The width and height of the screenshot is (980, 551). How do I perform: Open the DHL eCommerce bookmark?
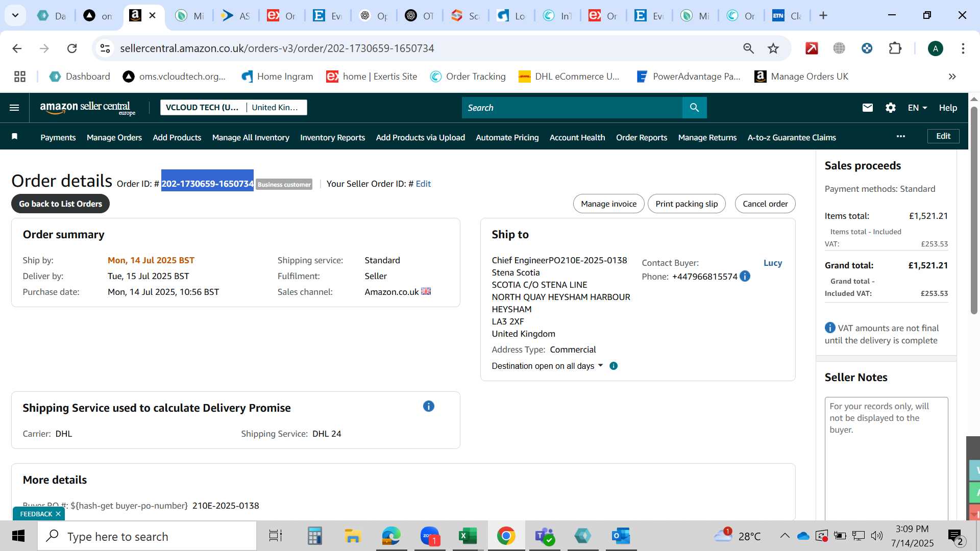pyautogui.click(x=569, y=77)
